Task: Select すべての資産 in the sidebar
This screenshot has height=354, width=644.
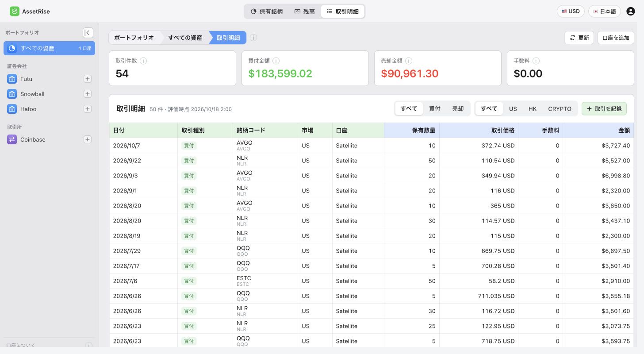Action: coord(49,48)
